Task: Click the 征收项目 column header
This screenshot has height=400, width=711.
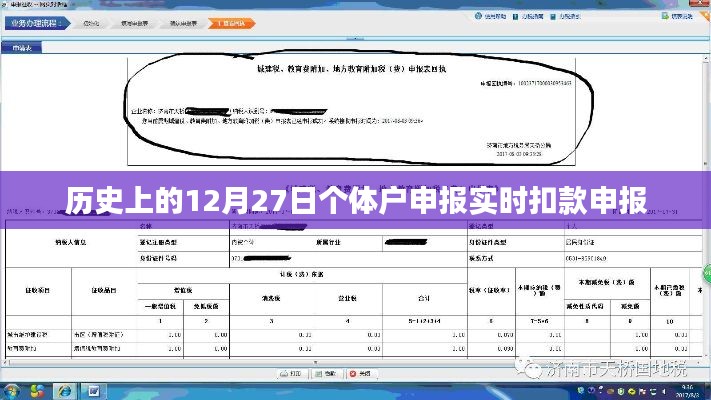Action: coord(38,290)
